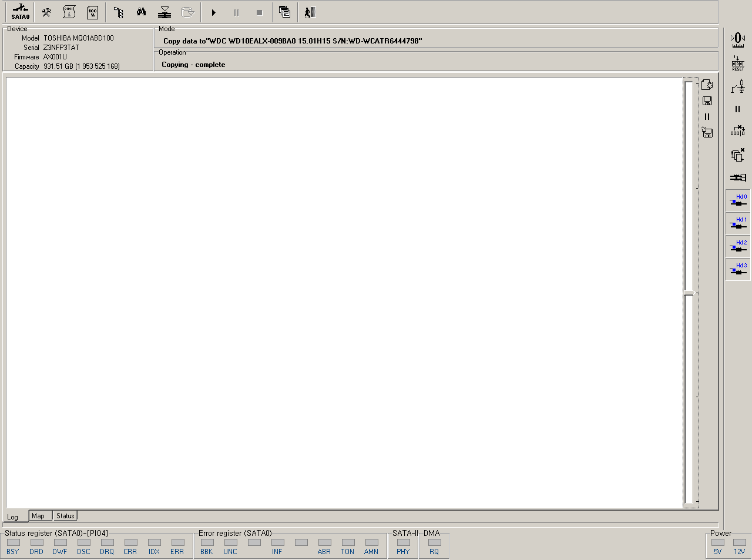Pause the log using icon beside log panel
This screenshot has height=560, width=752.
click(707, 117)
